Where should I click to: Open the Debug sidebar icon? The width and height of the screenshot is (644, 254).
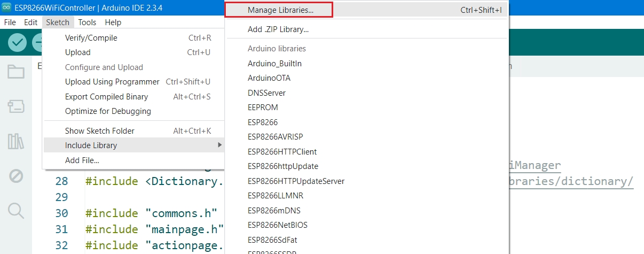[16, 176]
